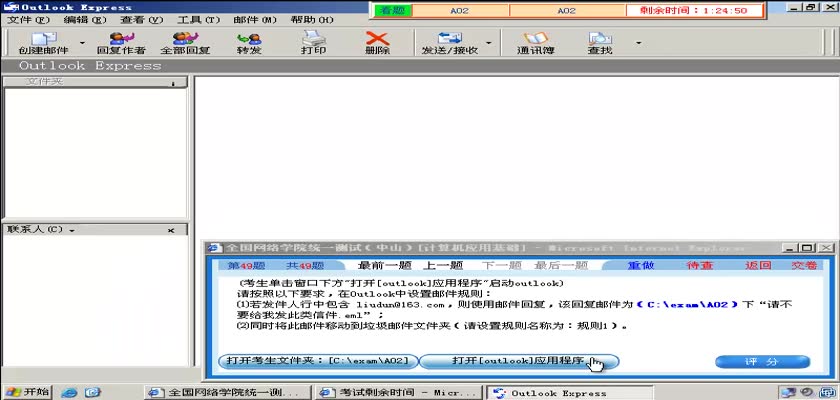The height and width of the screenshot is (400, 840).
Task: Click Submit Paper (交卷) link
Action: (x=804, y=265)
